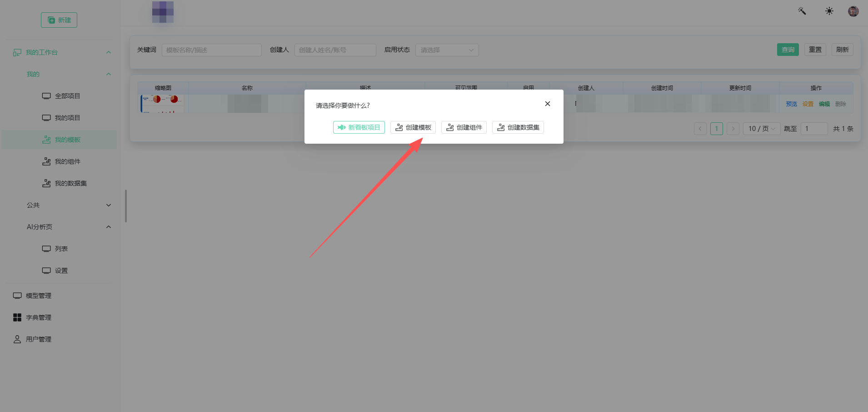Click the 重置 reset button

coord(815,50)
